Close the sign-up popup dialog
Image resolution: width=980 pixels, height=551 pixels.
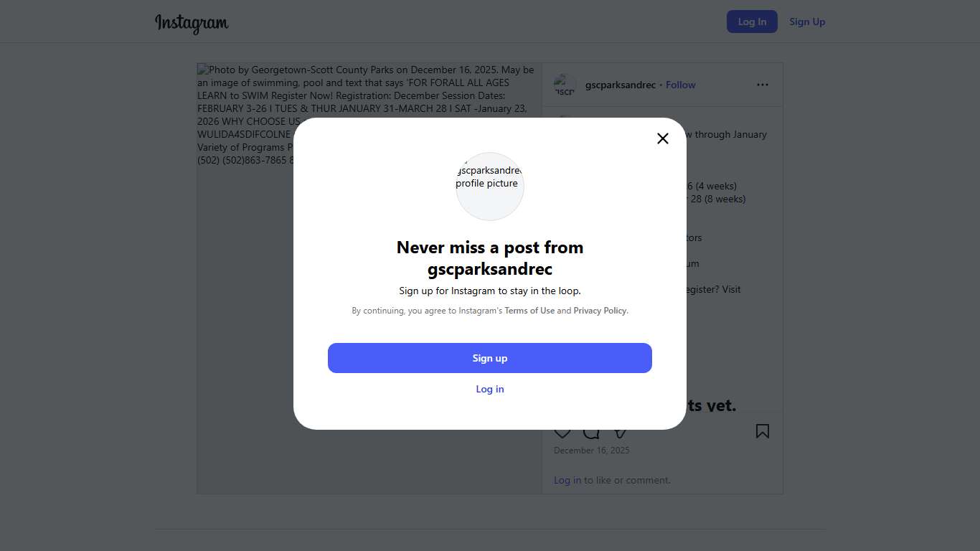point(663,138)
